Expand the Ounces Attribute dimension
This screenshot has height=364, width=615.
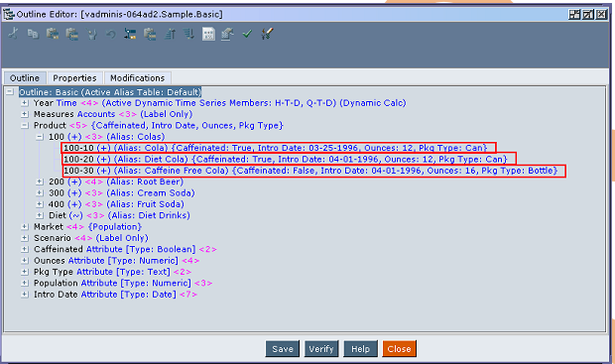[25, 261]
